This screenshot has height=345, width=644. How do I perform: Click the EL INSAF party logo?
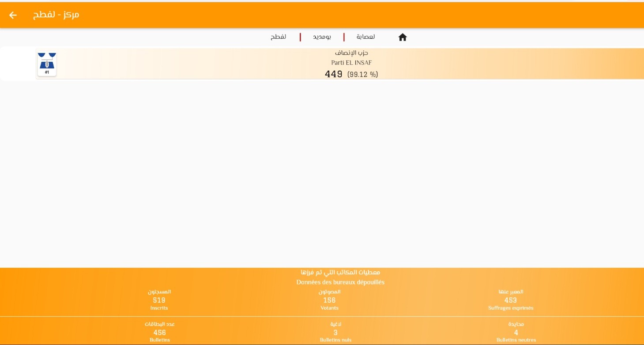pyautogui.click(x=47, y=64)
